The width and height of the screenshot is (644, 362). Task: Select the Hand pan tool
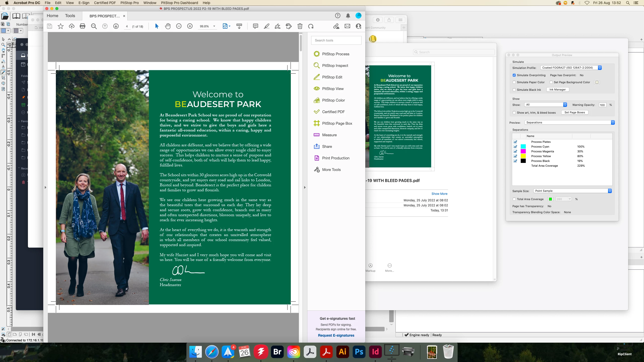coord(168,26)
